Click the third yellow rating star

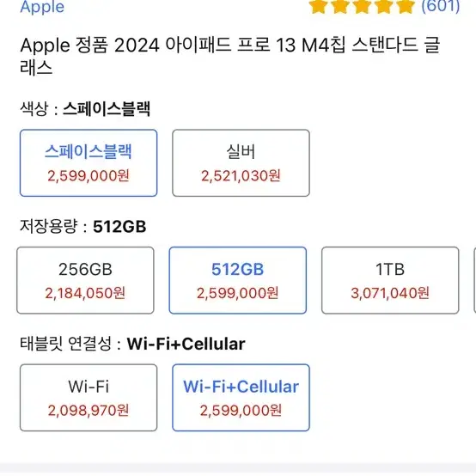[362, 7]
